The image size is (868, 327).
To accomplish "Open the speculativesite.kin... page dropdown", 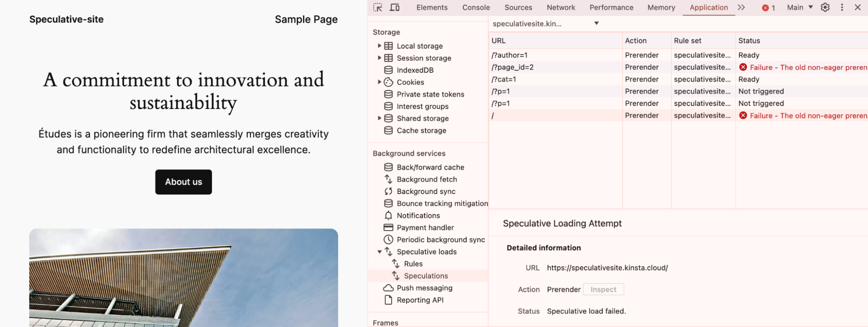I will [x=546, y=23].
